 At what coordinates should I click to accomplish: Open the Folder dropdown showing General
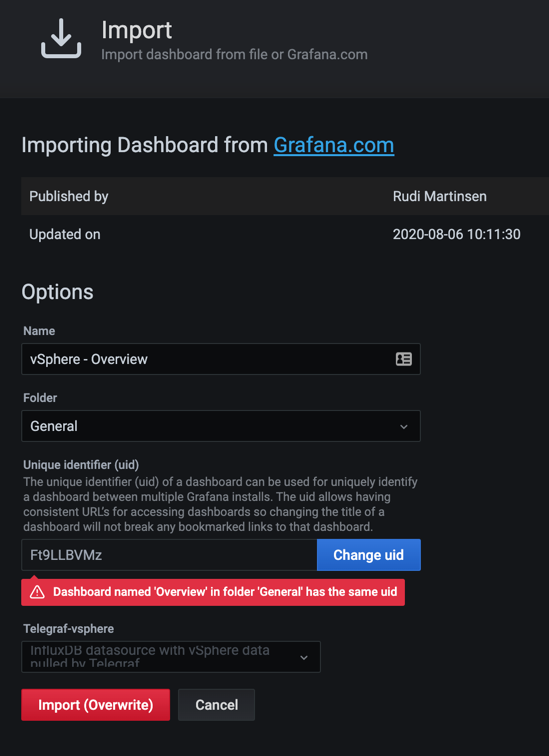tap(221, 426)
